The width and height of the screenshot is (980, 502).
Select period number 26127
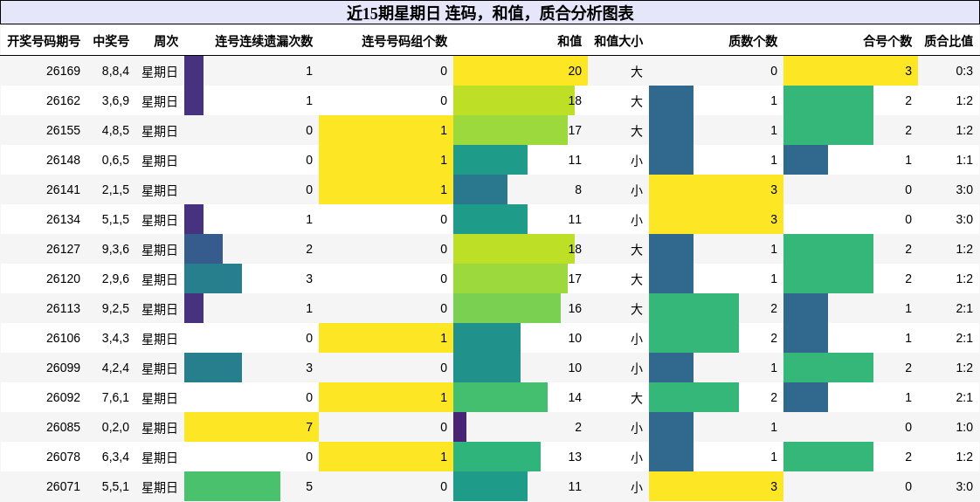[63, 249]
